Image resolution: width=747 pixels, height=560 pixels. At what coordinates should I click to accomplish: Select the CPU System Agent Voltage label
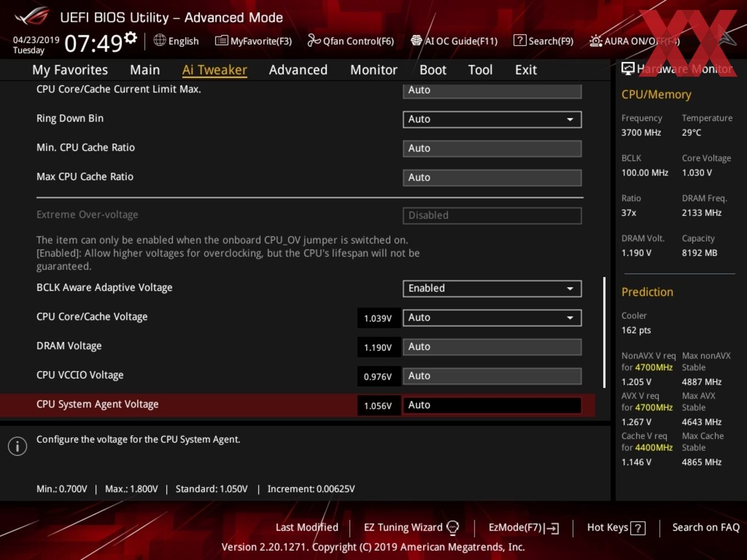[x=97, y=404]
